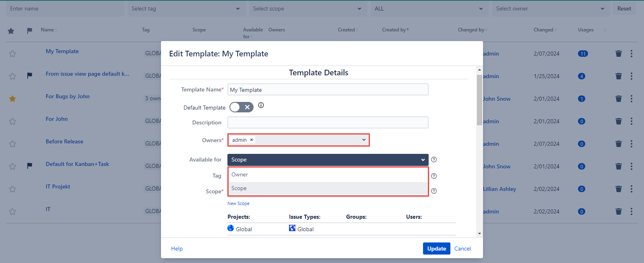Viewport: 644px width, 263px height.
Task: Click the New Scope link
Action: click(x=238, y=203)
